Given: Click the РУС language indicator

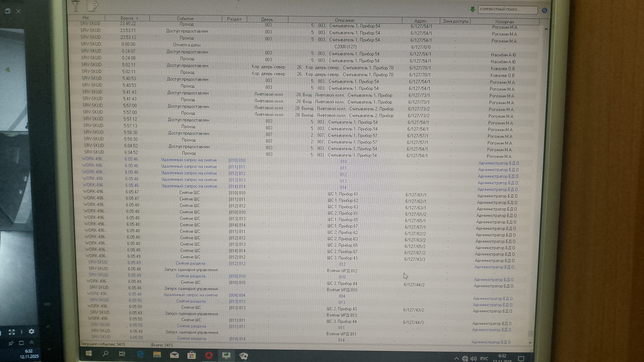Looking at the screenshot, I should coord(484,358).
